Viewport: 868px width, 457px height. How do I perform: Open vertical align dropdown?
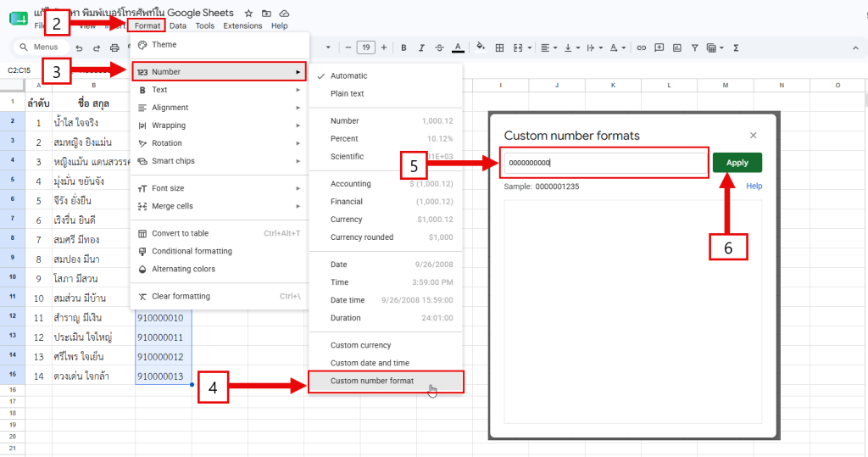click(x=572, y=48)
